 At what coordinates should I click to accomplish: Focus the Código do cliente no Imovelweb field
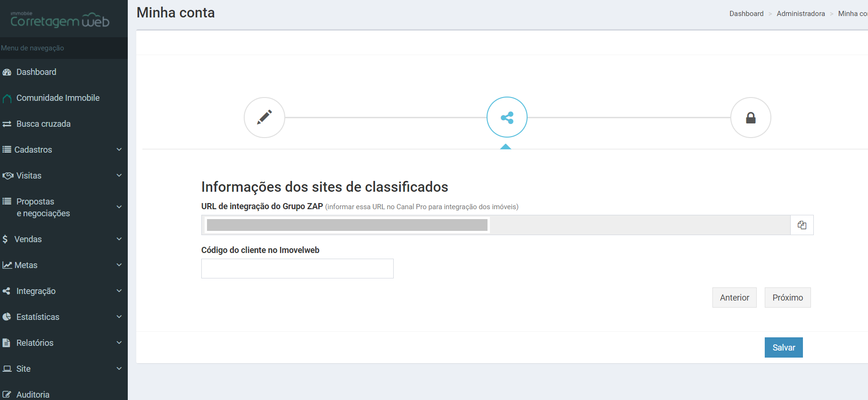[298, 269]
